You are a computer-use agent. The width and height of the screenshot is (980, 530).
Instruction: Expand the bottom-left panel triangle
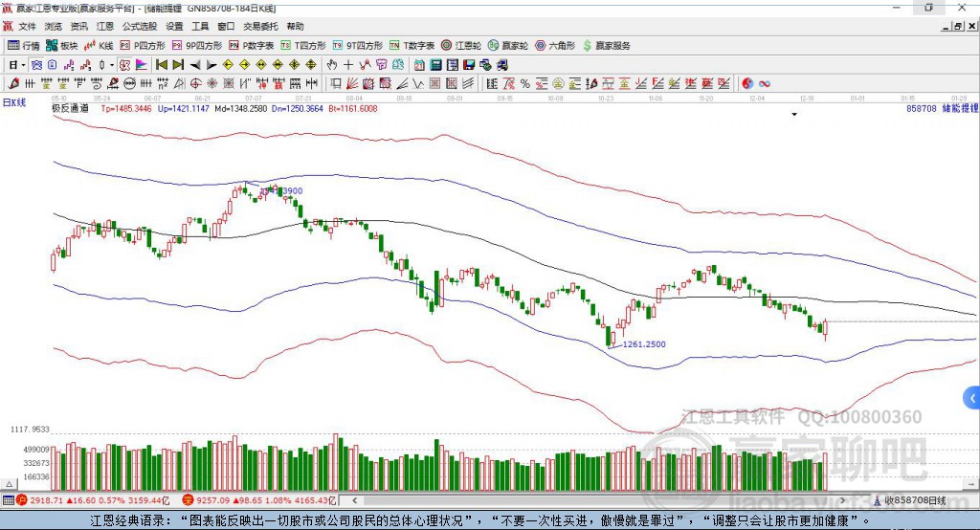pos(9,484)
